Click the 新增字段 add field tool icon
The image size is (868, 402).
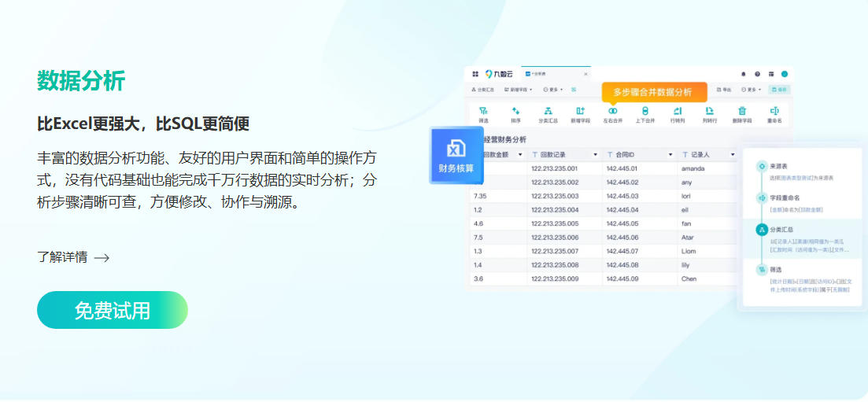580,111
